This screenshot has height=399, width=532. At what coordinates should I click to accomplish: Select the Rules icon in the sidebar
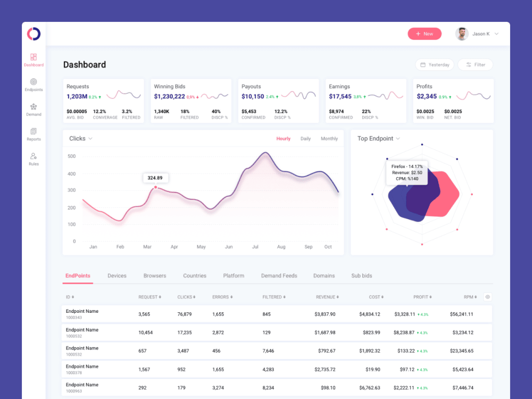tap(34, 157)
